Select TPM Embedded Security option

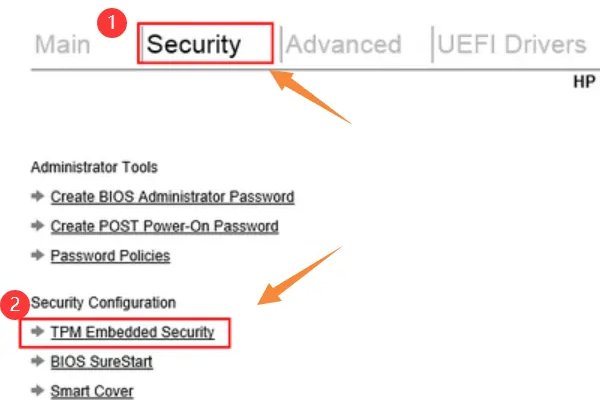132,332
